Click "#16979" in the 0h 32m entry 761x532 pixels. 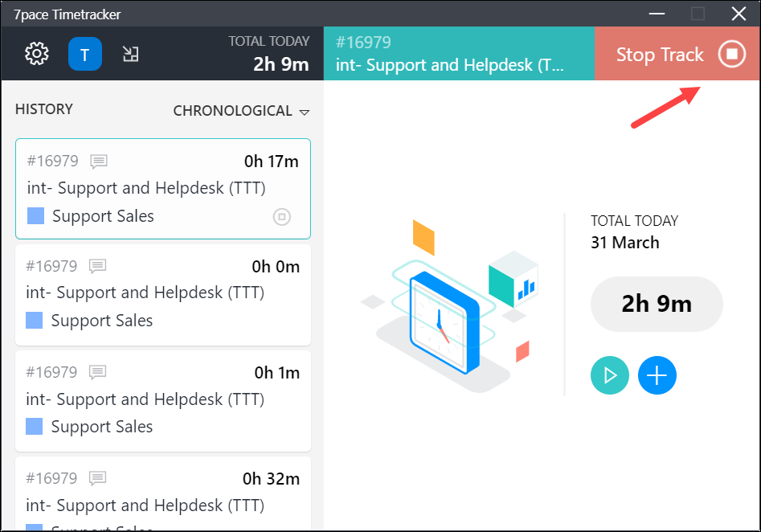coord(51,478)
